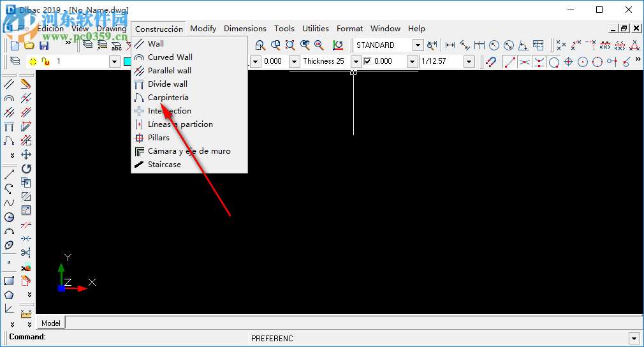This screenshot has width=644, height=347.
Task: Click the Command input line
Action: [x=128, y=337]
